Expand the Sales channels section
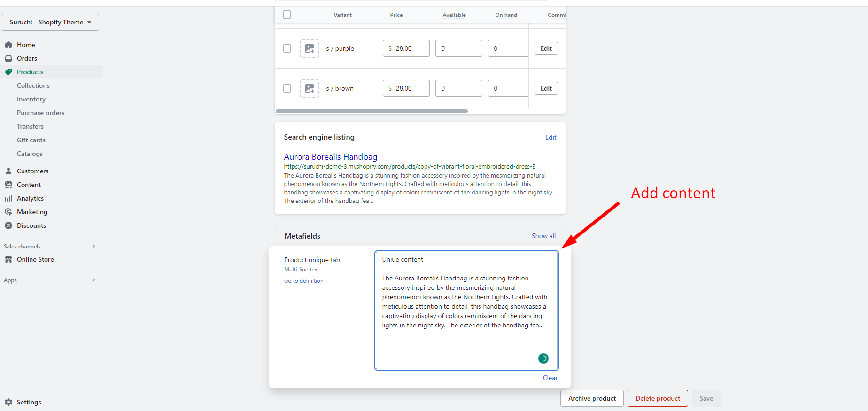Screen dimensions: 868x411 (x=93, y=246)
